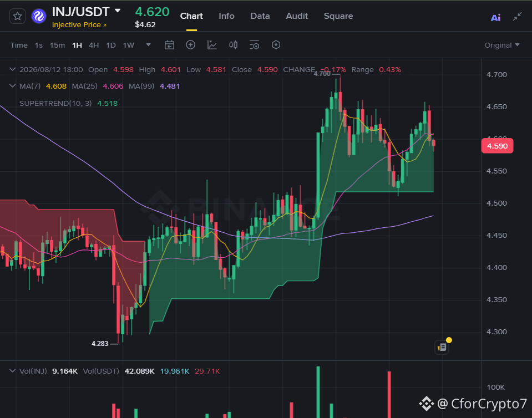Add INJ/USDT to favorites with the star
Viewport: 532px width, 418px height.
(17, 16)
